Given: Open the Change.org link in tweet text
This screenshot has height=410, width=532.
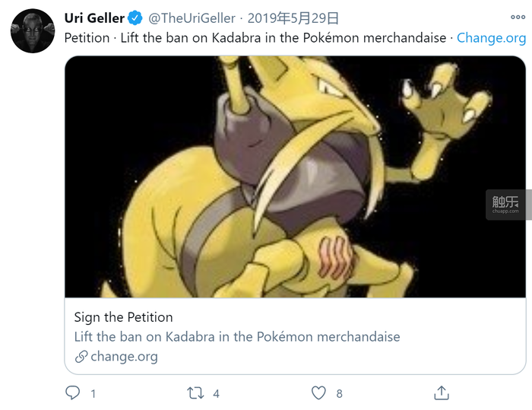Looking at the screenshot, I should tap(491, 38).
